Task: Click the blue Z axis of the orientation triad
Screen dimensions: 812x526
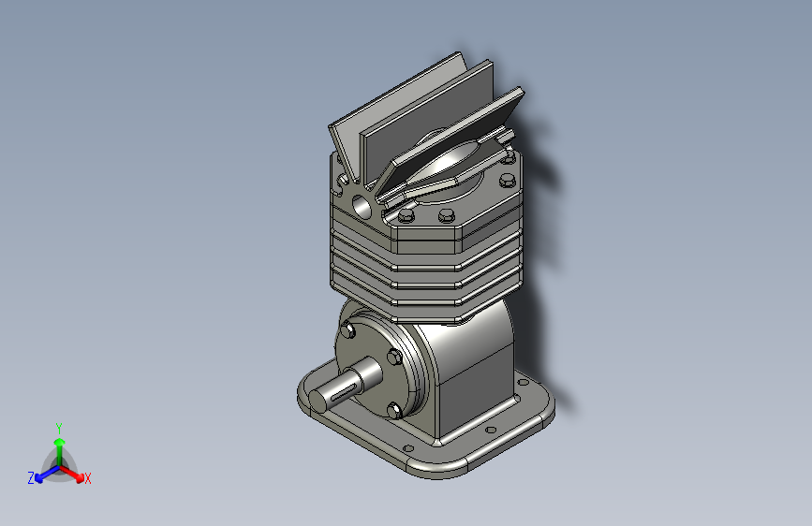Action: click(x=47, y=474)
